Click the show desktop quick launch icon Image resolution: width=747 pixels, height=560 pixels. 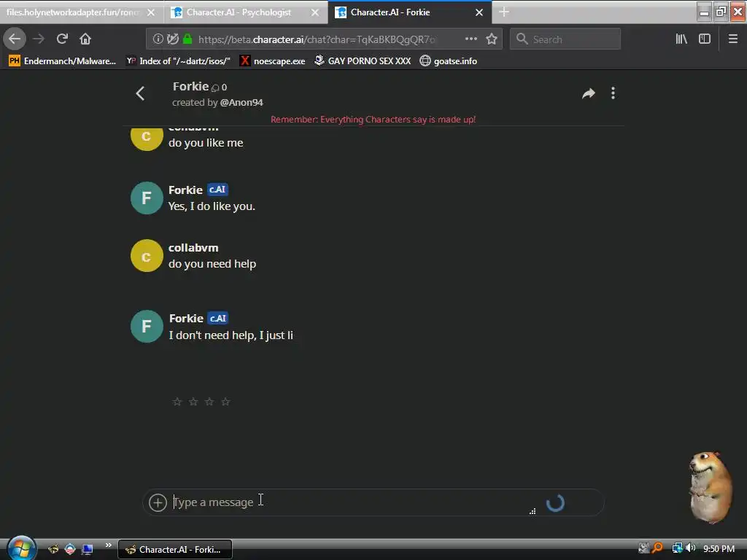[x=87, y=550]
